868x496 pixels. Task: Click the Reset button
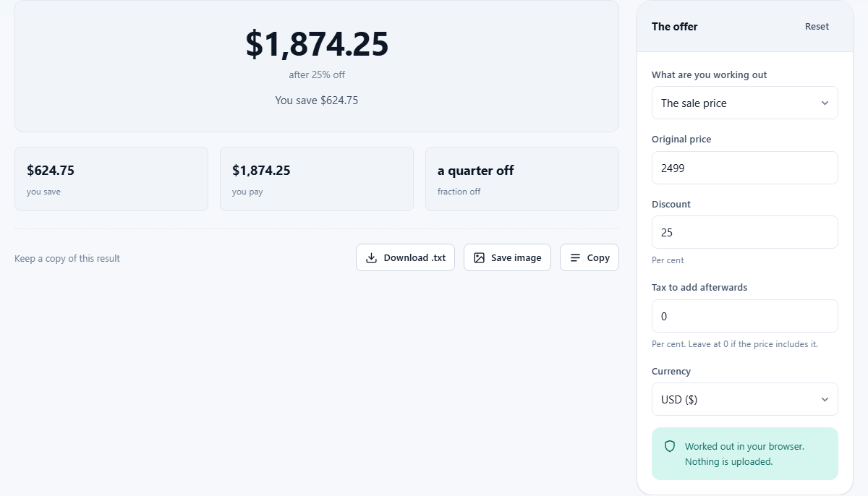(x=817, y=27)
